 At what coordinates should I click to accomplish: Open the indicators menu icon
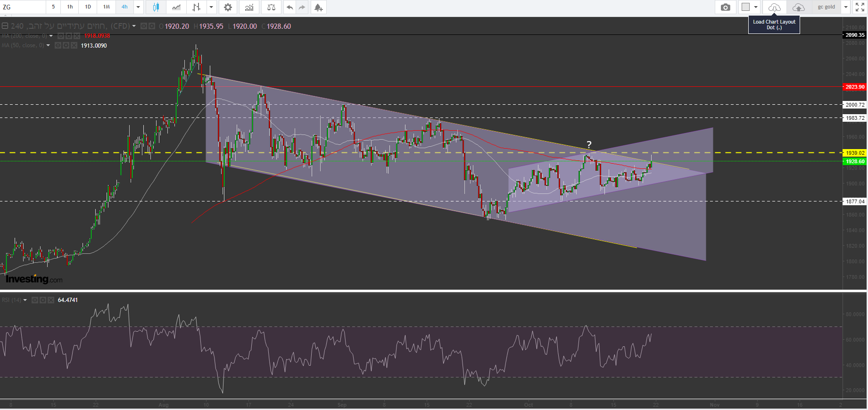tap(249, 7)
